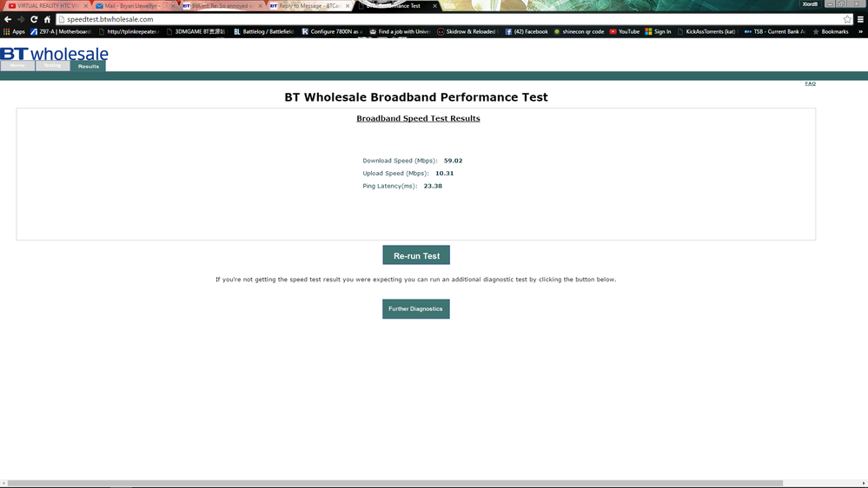Open the KickAssTorrents bookmark
Viewport: 868px width, 488px height.
707,31
